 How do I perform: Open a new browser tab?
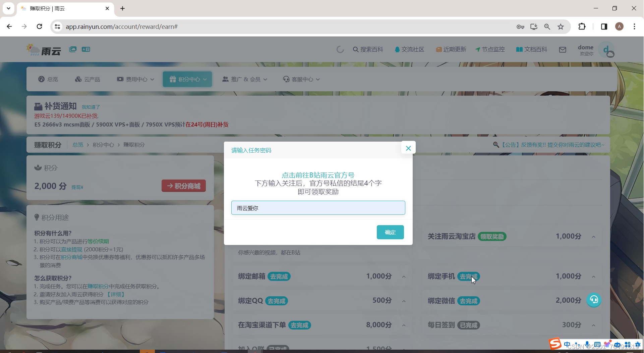(123, 8)
